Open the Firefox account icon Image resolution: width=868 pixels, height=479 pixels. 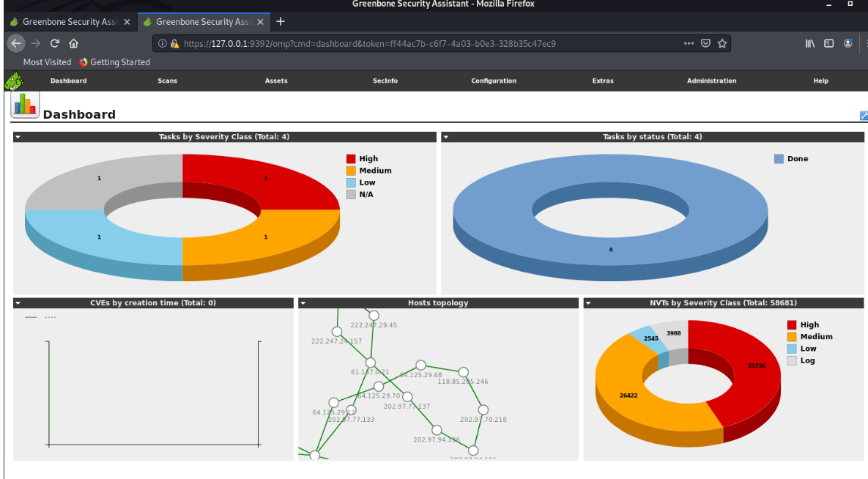point(848,43)
